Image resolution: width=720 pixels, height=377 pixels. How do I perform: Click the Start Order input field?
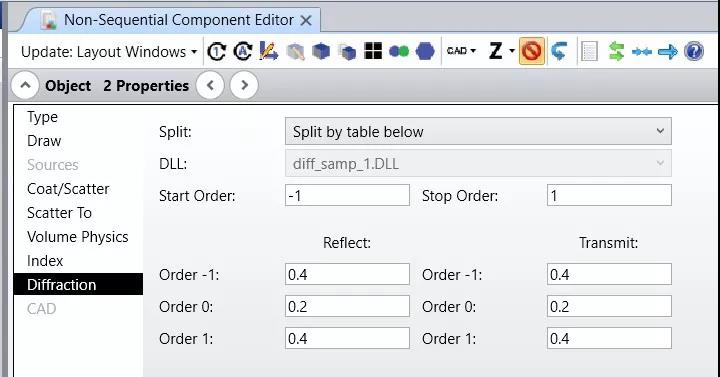347,196
